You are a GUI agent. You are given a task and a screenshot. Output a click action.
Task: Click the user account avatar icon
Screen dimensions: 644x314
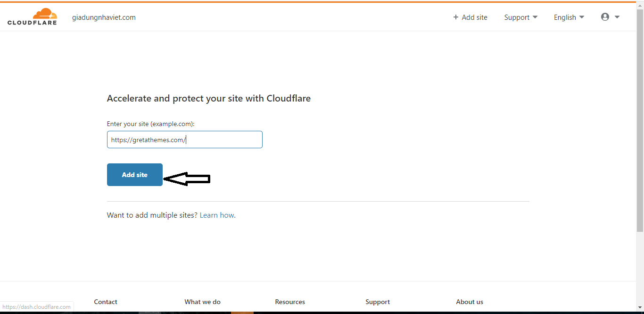pos(605,17)
